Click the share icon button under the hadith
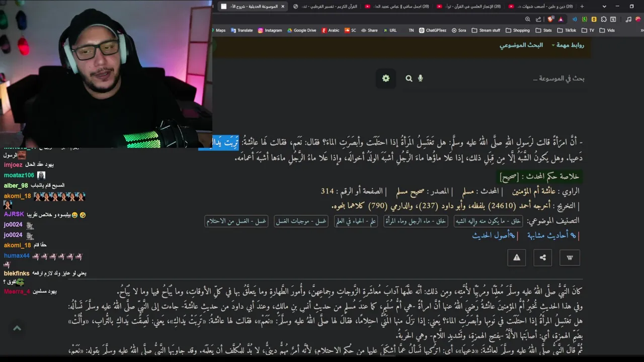This screenshot has height=362, width=644. point(543,257)
